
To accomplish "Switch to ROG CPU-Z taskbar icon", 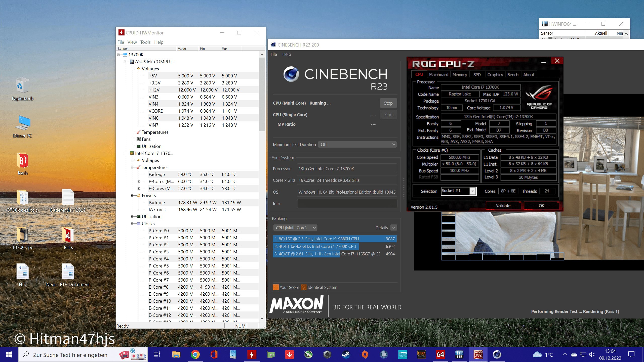I will [478, 354].
